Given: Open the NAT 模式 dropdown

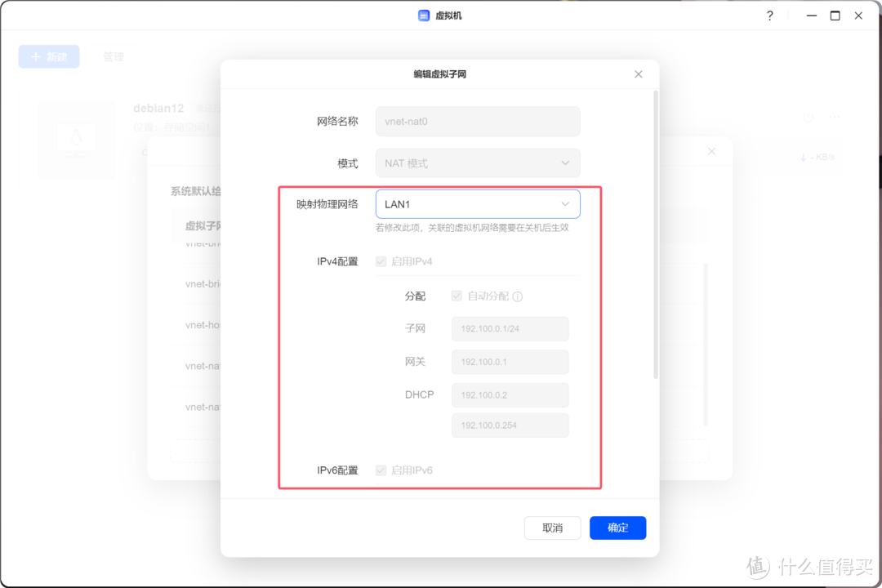Looking at the screenshot, I should pos(477,163).
